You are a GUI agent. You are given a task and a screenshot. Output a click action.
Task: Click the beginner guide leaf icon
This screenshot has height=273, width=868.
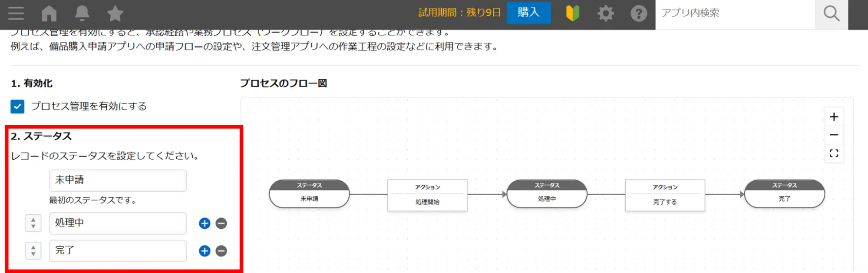573,13
